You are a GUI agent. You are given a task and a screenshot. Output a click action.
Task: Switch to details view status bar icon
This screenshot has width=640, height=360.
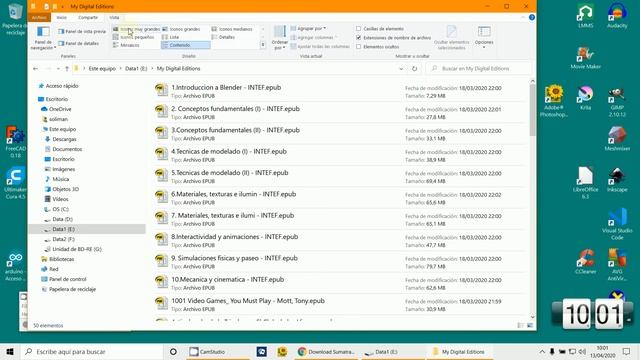click(520, 325)
